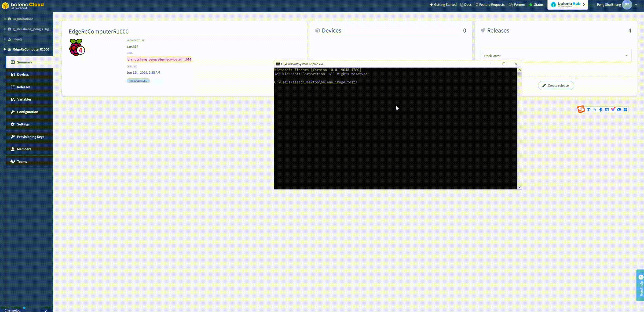Open the IME toolbox grid icon
Screen dimensions: 644x312
tap(625, 110)
